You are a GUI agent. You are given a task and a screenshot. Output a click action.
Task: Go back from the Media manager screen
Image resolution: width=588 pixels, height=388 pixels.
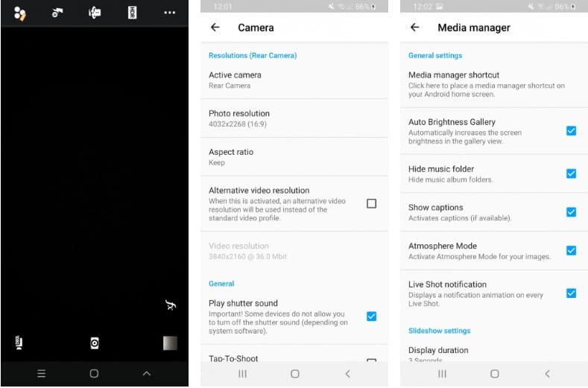coord(415,28)
